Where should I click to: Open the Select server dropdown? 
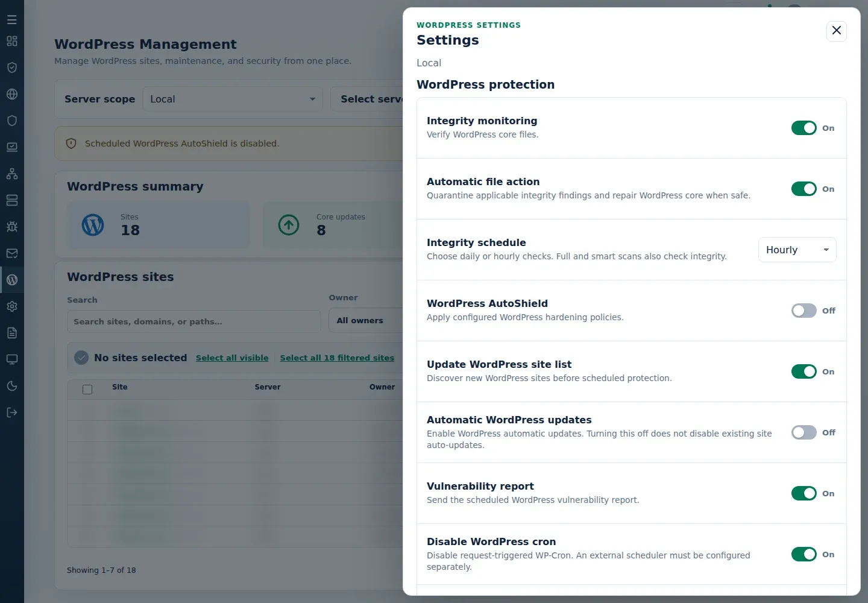(x=367, y=99)
